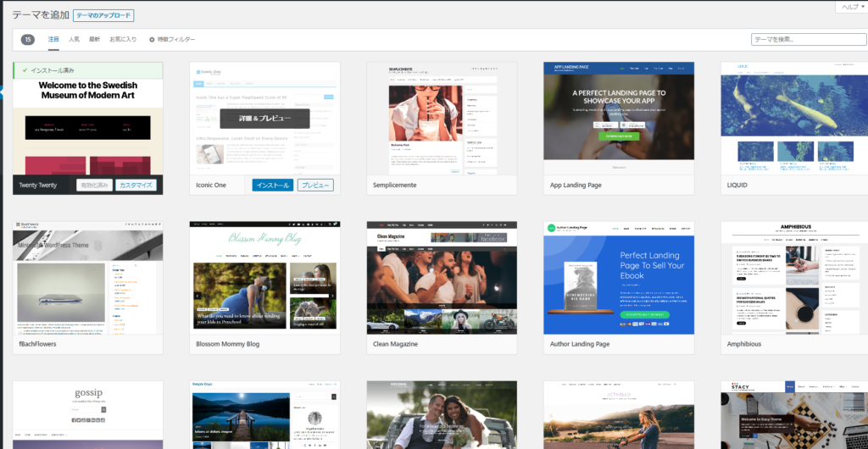Open the 人気 themes tab
868x449 pixels.
(x=75, y=40)
